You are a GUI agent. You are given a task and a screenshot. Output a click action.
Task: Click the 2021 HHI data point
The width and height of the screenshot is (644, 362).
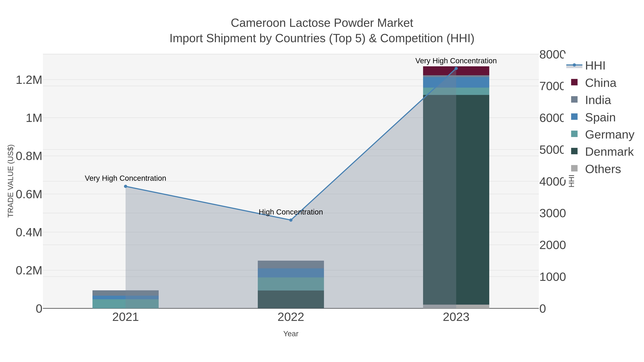tap(126, 186)
